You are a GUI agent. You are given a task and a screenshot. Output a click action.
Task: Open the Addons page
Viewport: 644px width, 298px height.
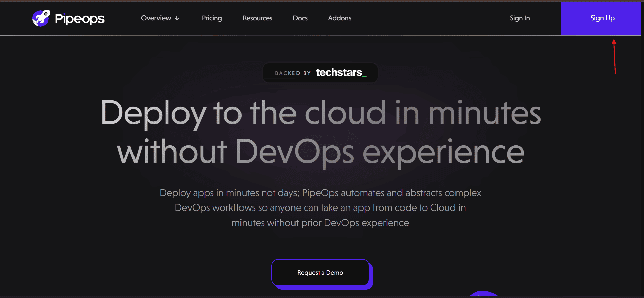339,18
